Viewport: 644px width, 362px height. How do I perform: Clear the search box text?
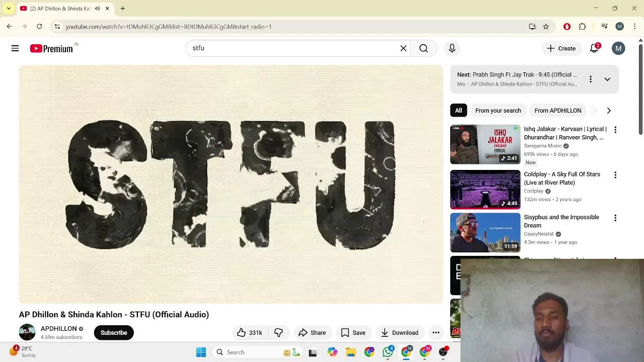pos(404,48)
